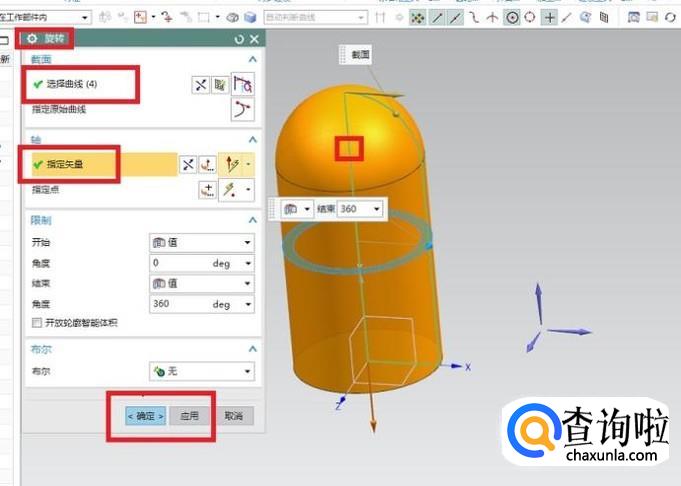Screen dimensions: 681x486
Task: Open inferred point type dropdown arrow
Action: click(248, 190)
